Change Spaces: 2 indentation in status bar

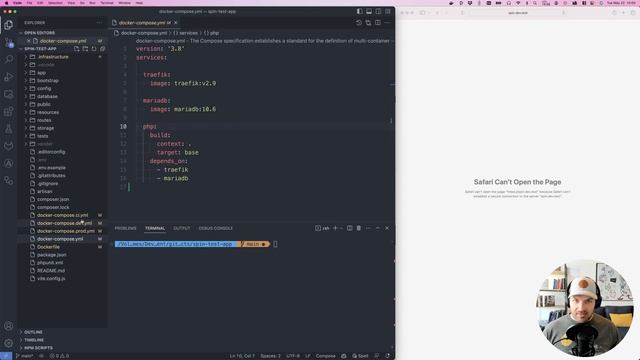[x=270, y=356]
